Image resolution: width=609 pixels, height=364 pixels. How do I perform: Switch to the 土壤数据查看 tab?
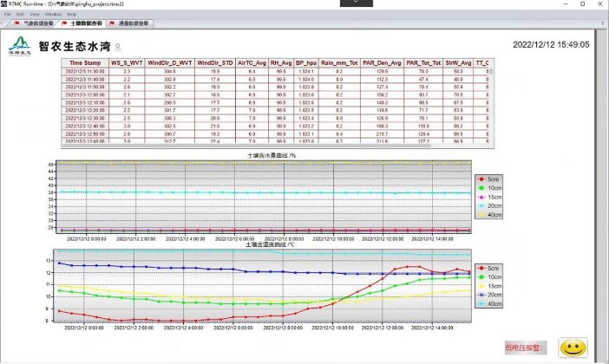[x=82, y=23]
